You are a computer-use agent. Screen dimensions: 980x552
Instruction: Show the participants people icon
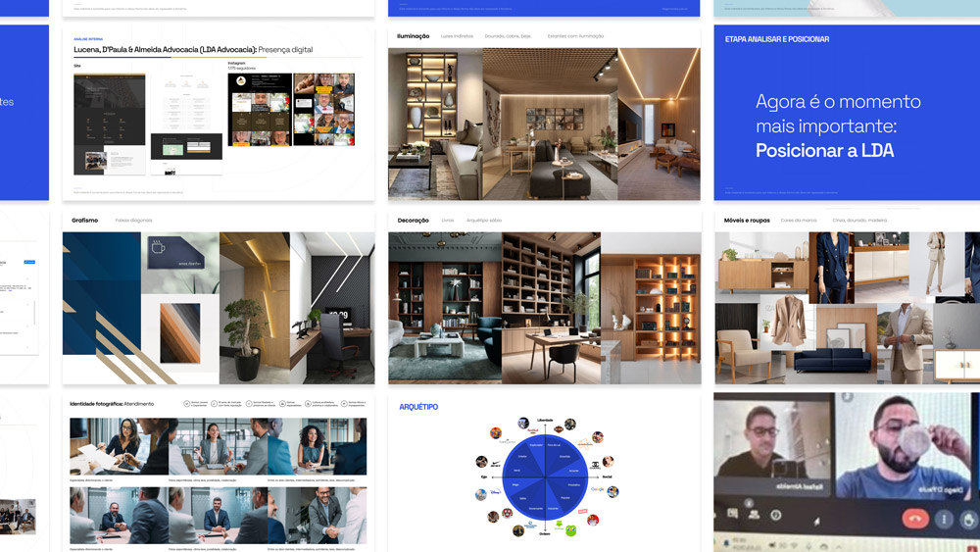pos(754,515)
